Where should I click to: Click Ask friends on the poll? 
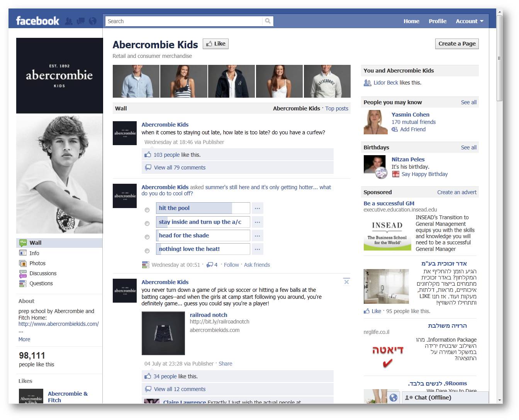(x=257, y=265)
